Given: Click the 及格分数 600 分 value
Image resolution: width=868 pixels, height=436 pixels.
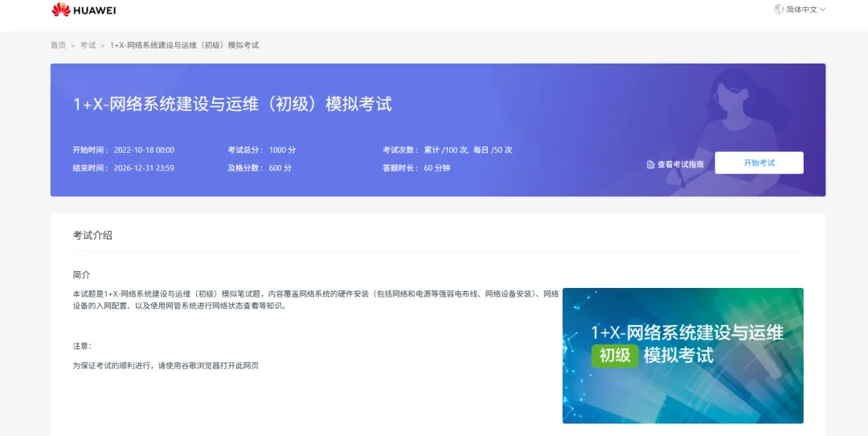Looking at the screenshot, I should [280, 168].
